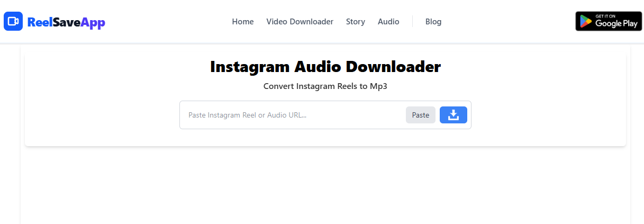The width and height of the screenshot is (644, 224).
Task: Visit the Blog page
Action: pyautogui.click(x=433, y=22)
